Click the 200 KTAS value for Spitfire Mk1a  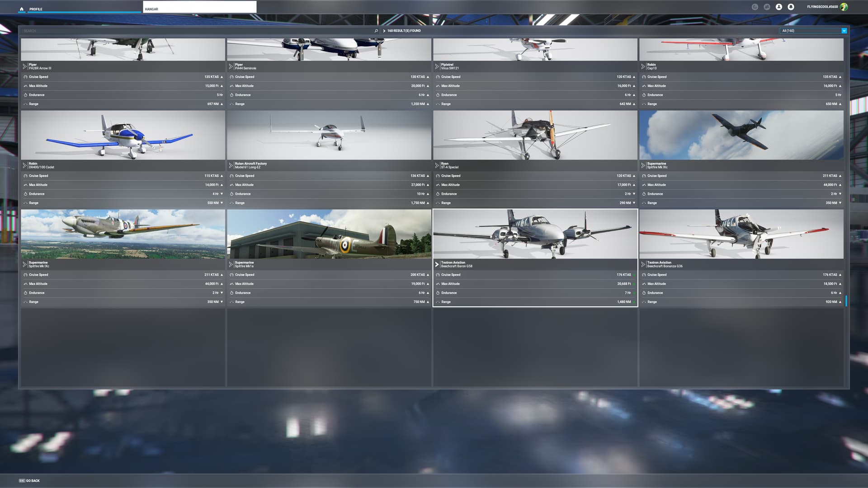point(417,275)
